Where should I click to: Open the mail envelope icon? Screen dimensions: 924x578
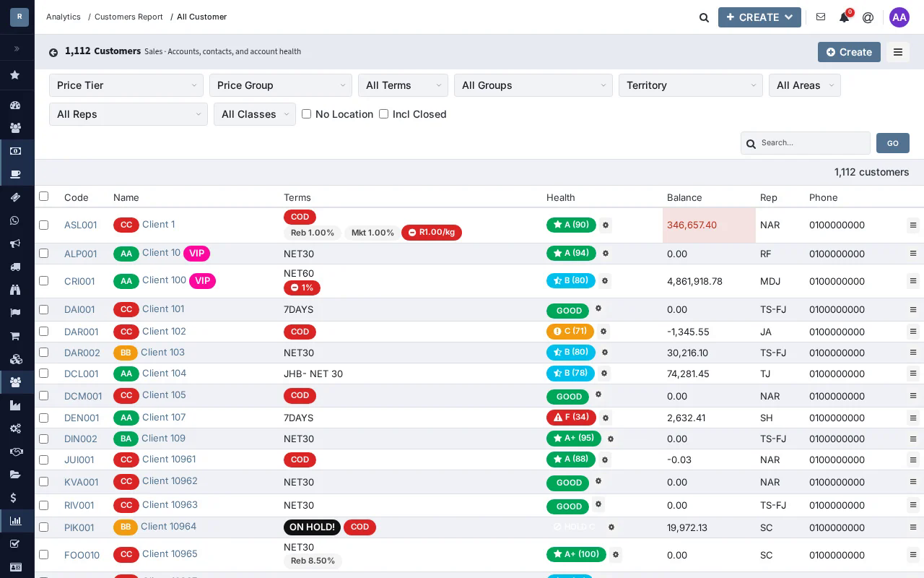coord(821,17)
